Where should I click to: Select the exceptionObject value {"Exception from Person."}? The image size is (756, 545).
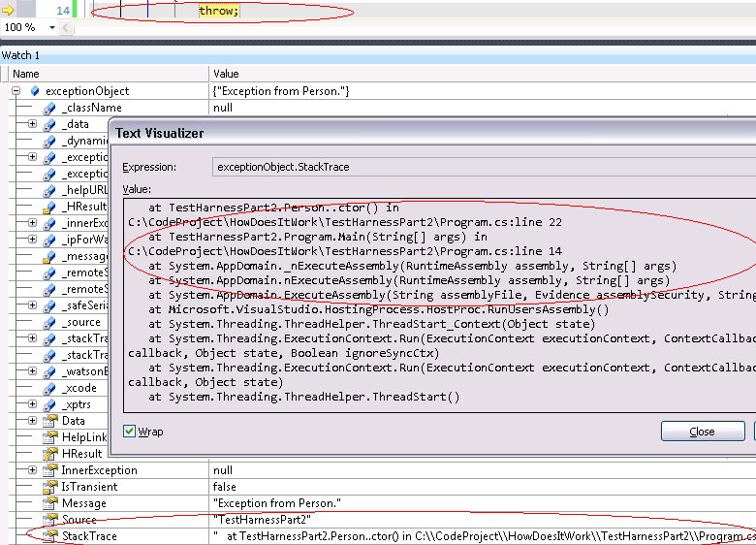[x=281, y=91]
